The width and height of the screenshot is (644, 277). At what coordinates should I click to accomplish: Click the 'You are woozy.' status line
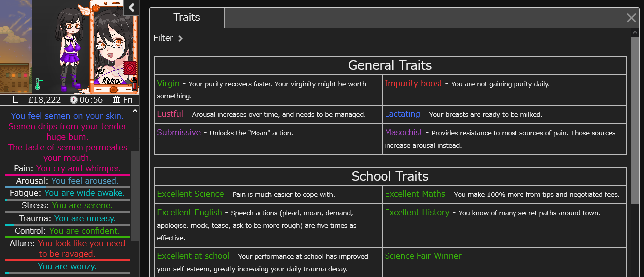[67, 266]
